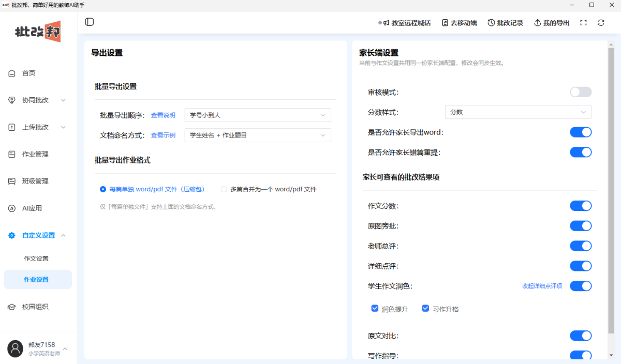The image size is (621, 364).
Task: Toggle the sidebar collapse icon
Action: pos(90,22)
